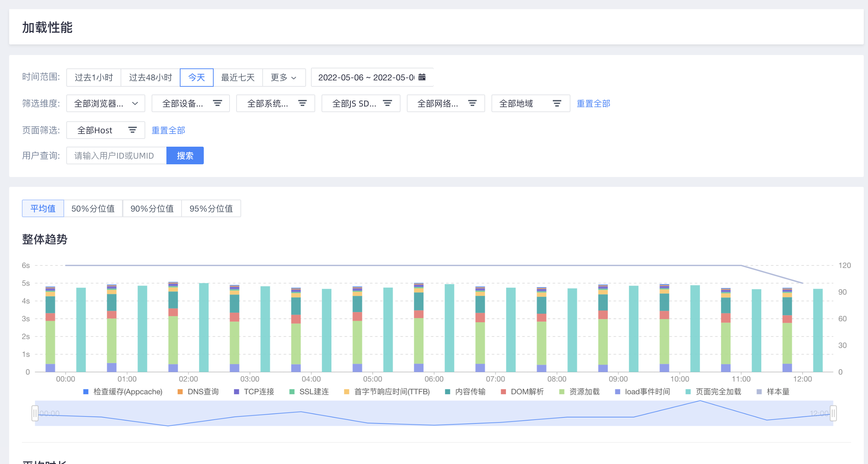This screenshot has height=464, width=868.
Task: Click the filter icon in 全部JS SD selector
Action: tap(387, 103)
